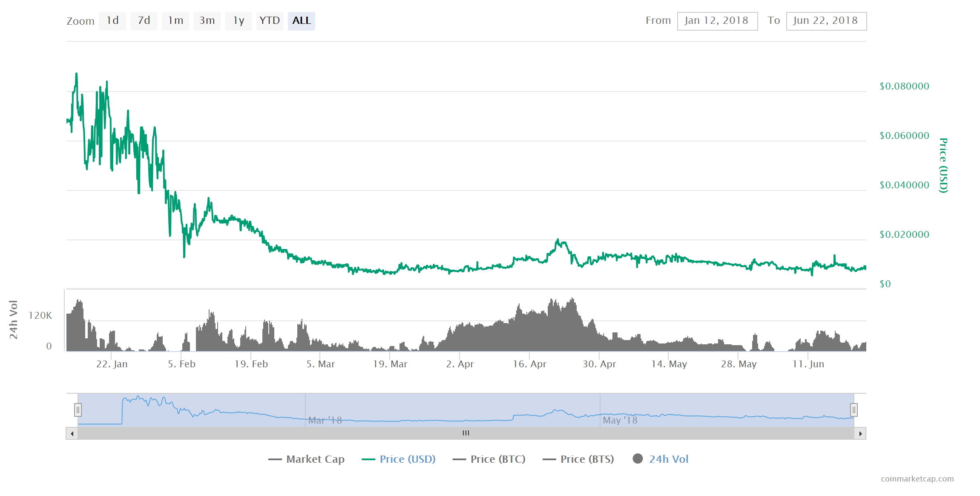Edit the To date field

click(826, 21)
